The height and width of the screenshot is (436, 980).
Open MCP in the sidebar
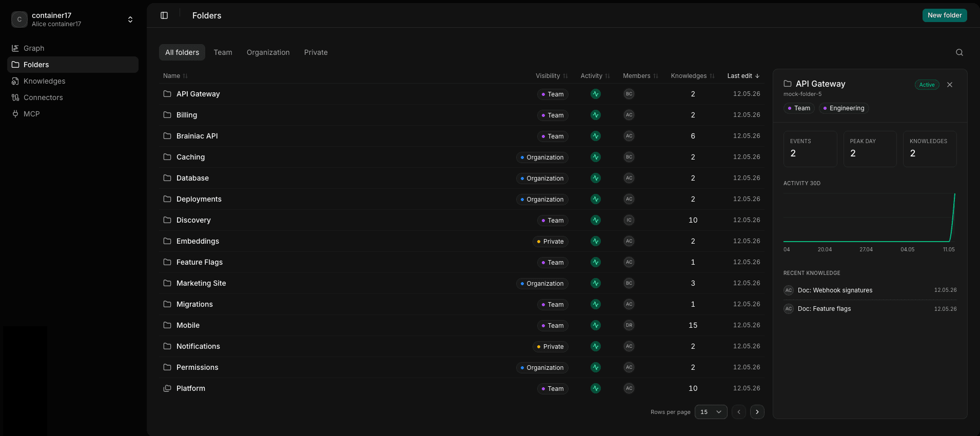[x=73, y=114]
